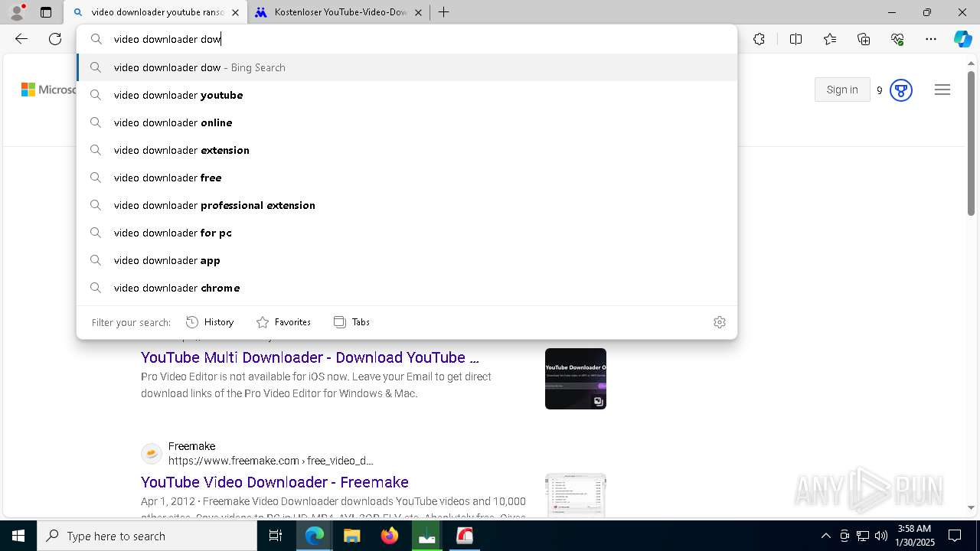Image resolution: width=980 pixels, height=551 pixels.
Task: Open Browser essentials heart icon
Action: tap(897, 39)
